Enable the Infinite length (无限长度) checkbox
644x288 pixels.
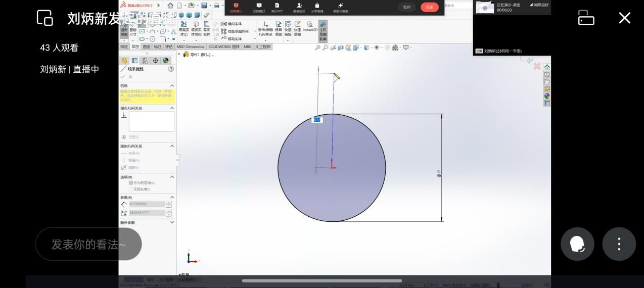[131, 189]
